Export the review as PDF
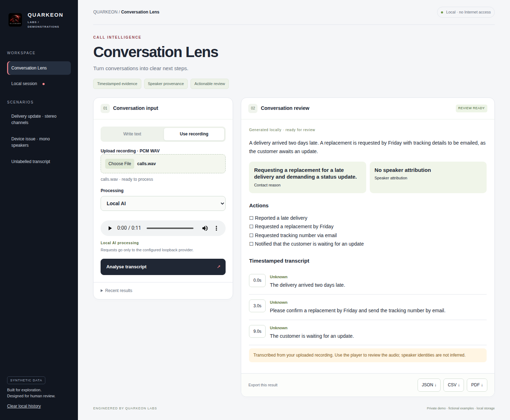 [x=477, y=385]
